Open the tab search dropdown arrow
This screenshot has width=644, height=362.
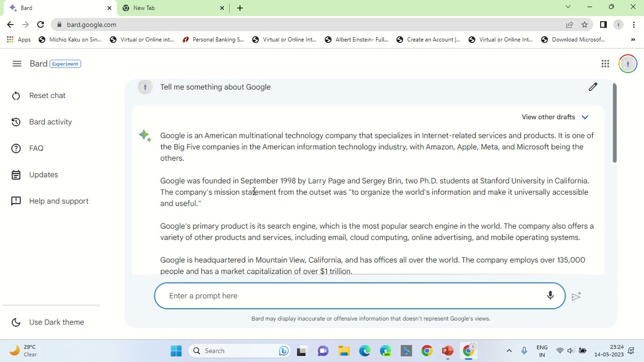point(568,7)
